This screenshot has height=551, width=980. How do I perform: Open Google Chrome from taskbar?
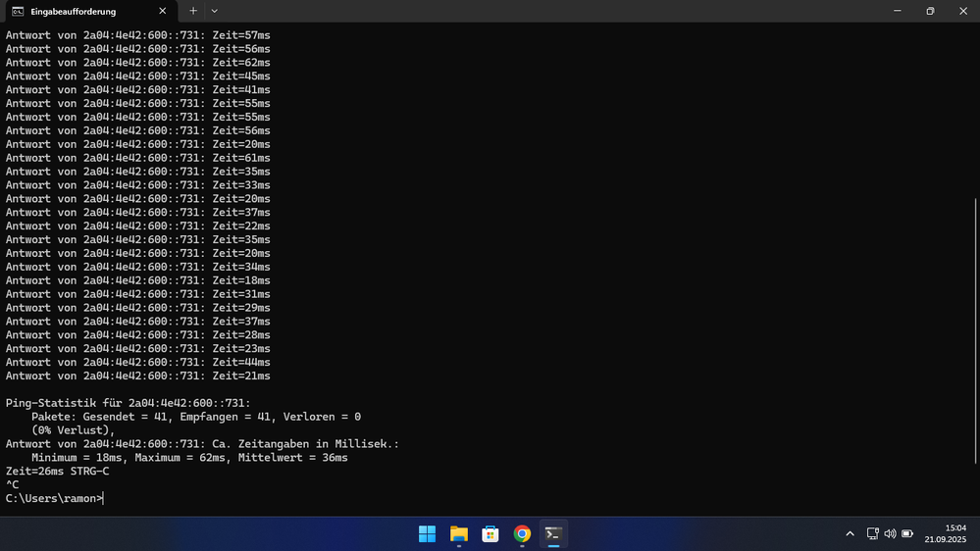click(x=522, y=534)
